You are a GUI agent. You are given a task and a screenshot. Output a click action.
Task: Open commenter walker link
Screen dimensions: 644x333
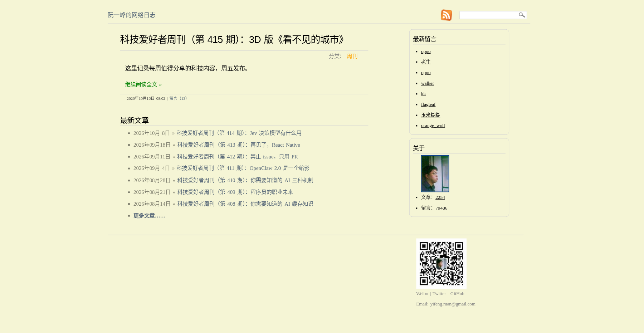pyautogui.click(x=428, y=83)
